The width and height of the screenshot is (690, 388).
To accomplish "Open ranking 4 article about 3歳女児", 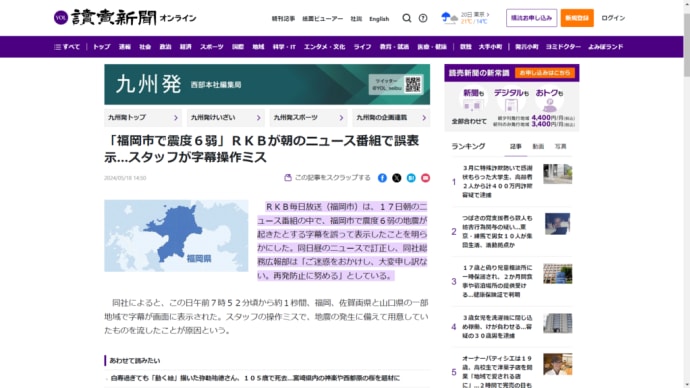I will 497,326.
